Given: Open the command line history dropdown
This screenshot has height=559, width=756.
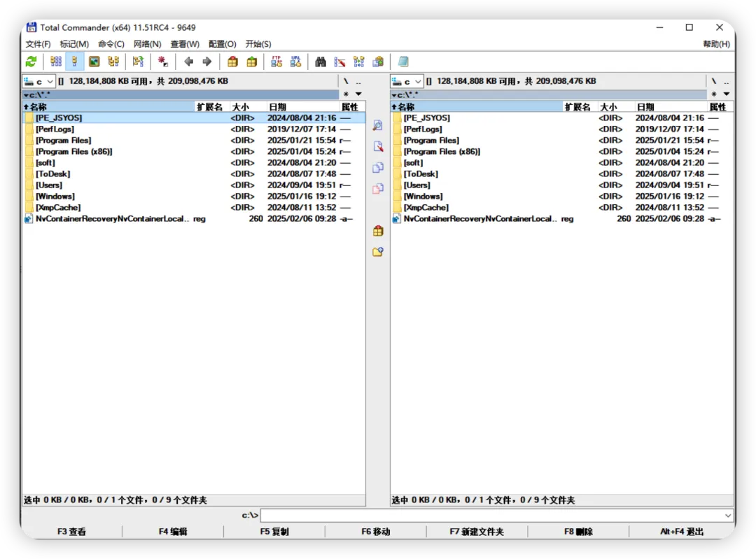Looking at the screenshot, I should (x=728, y=516).
